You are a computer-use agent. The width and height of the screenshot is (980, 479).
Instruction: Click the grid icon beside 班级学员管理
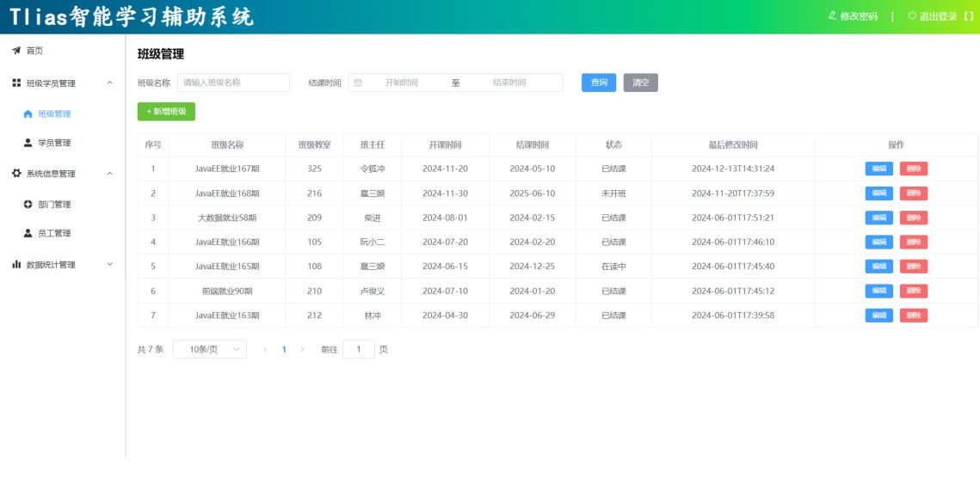16,83
